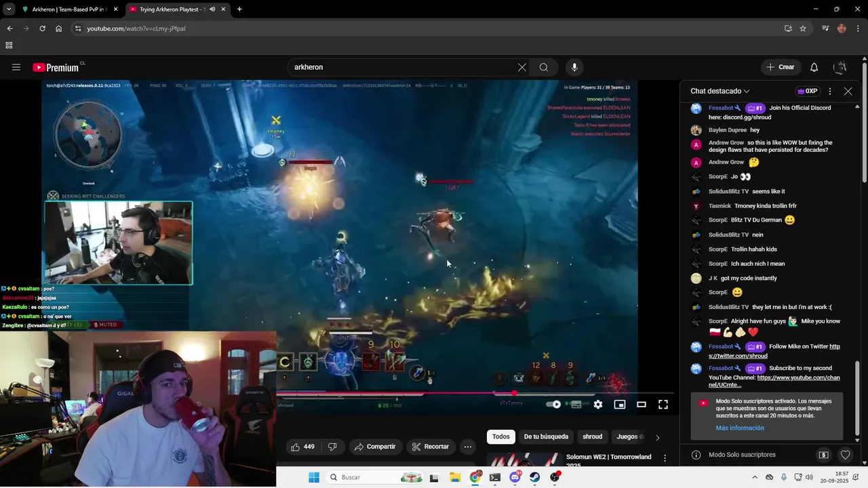Image resolution: width=868 pixels, height=488 pixels.
Task: Show more filter chips with arrow
Action: [657, 437]
